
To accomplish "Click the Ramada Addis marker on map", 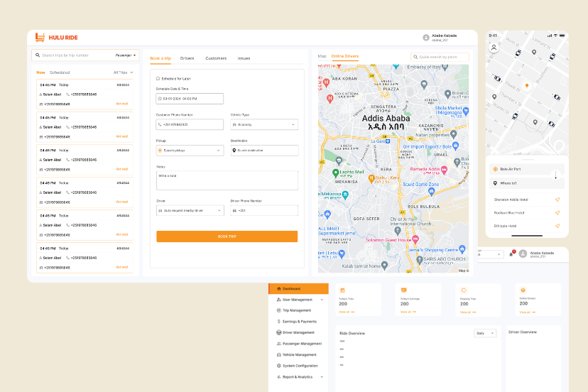I will [x=444, y=170].
